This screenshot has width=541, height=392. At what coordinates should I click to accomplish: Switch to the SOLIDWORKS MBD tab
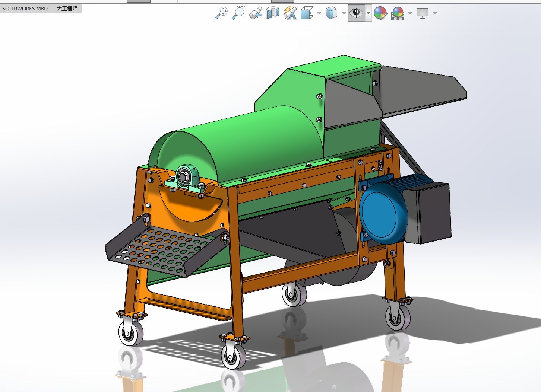point(25,9)
